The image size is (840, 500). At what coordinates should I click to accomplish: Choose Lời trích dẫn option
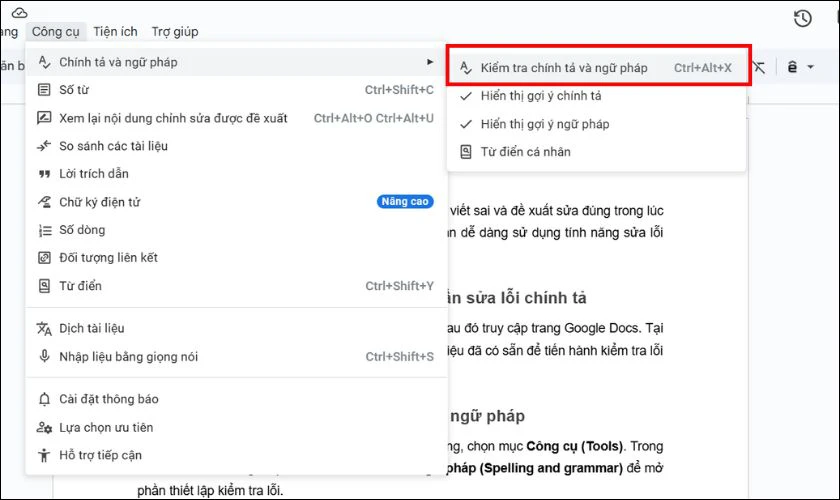tap(236, 174)
